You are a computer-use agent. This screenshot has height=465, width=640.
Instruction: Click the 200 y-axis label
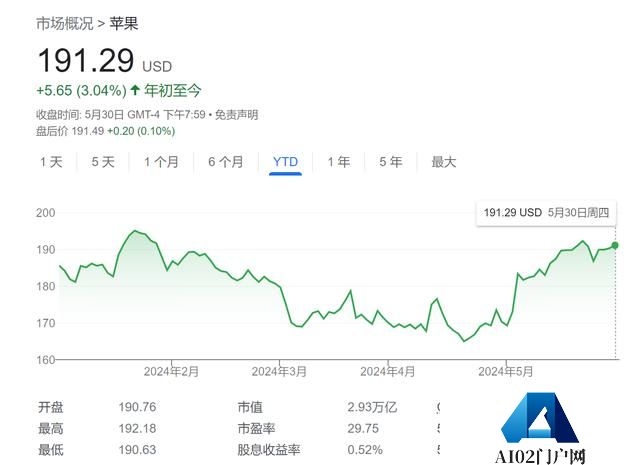point(45,213)
